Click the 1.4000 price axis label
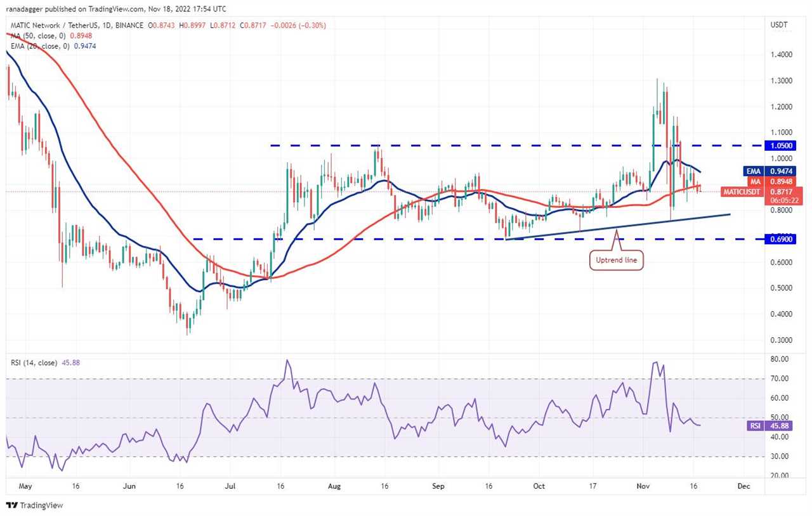This screenshot has width=812, height=516. pyautogui.click(x=781, y=55)
